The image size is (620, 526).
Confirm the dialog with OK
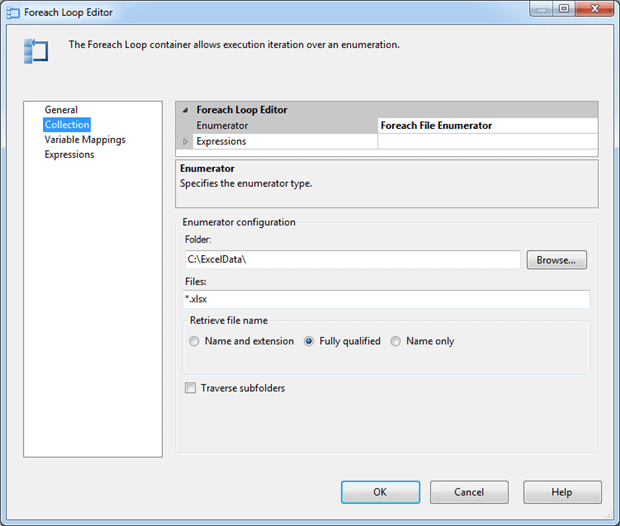pos(380,492)
